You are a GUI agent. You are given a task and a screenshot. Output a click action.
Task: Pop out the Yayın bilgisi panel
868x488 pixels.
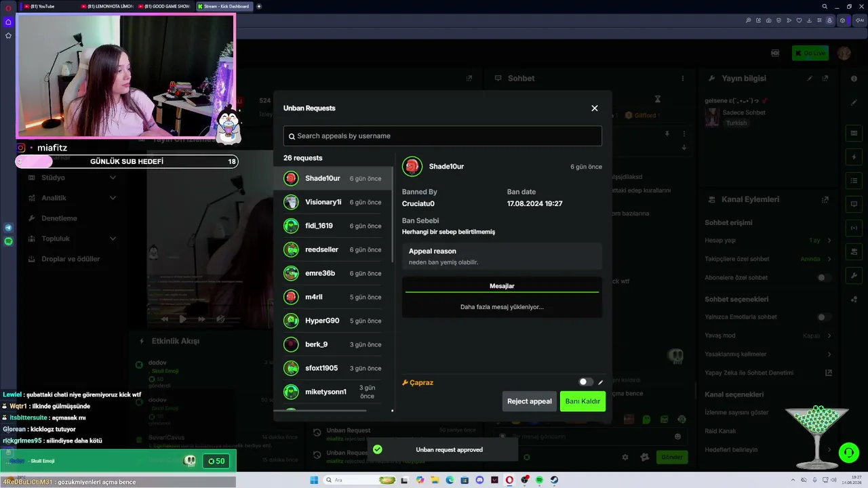pos(825,79)
